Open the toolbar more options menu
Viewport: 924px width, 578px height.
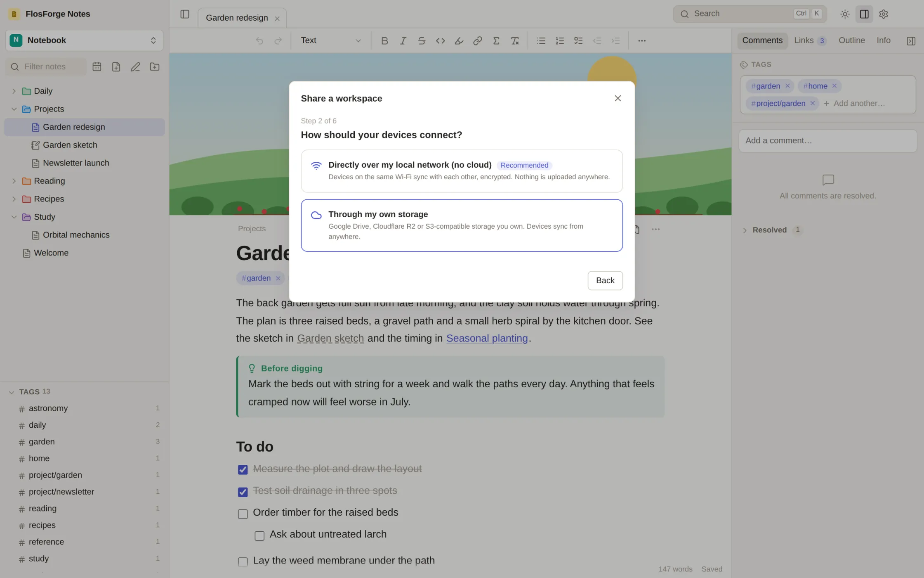[x=642, y=40]
